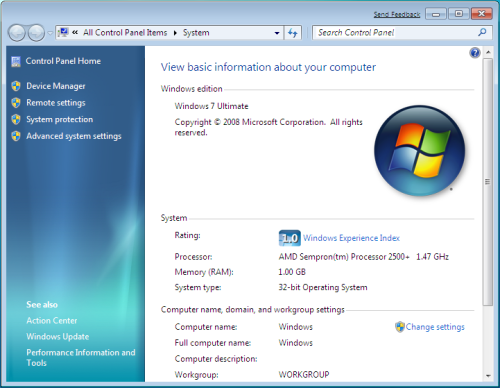
Task: Click the scroll up arrow
Action: (488, 52)
